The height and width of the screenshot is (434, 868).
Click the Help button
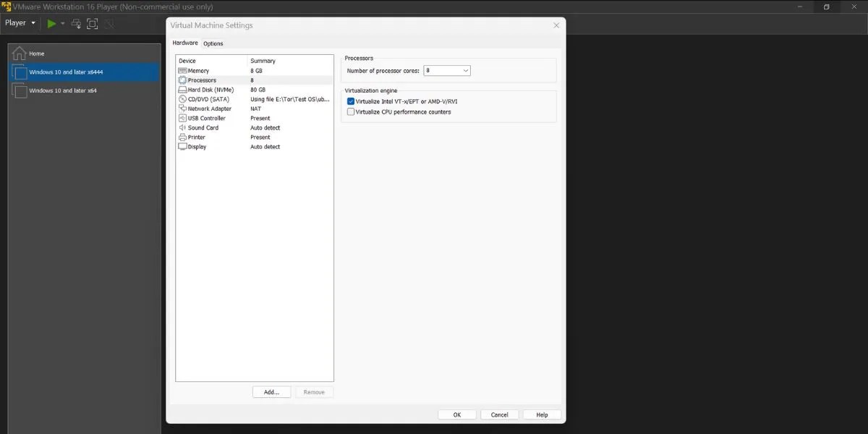542,414
